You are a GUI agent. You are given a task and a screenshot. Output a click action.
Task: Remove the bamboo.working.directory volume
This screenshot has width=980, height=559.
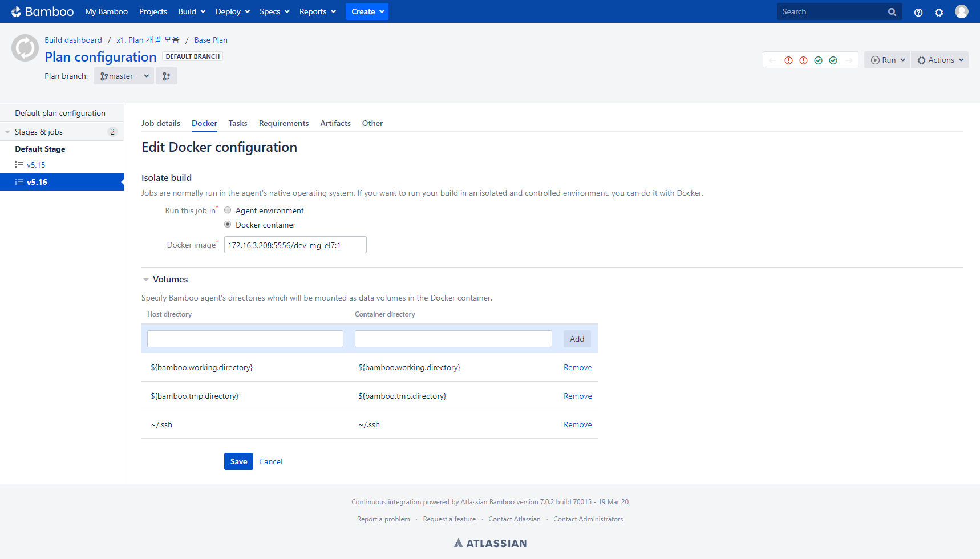point(578,367)
